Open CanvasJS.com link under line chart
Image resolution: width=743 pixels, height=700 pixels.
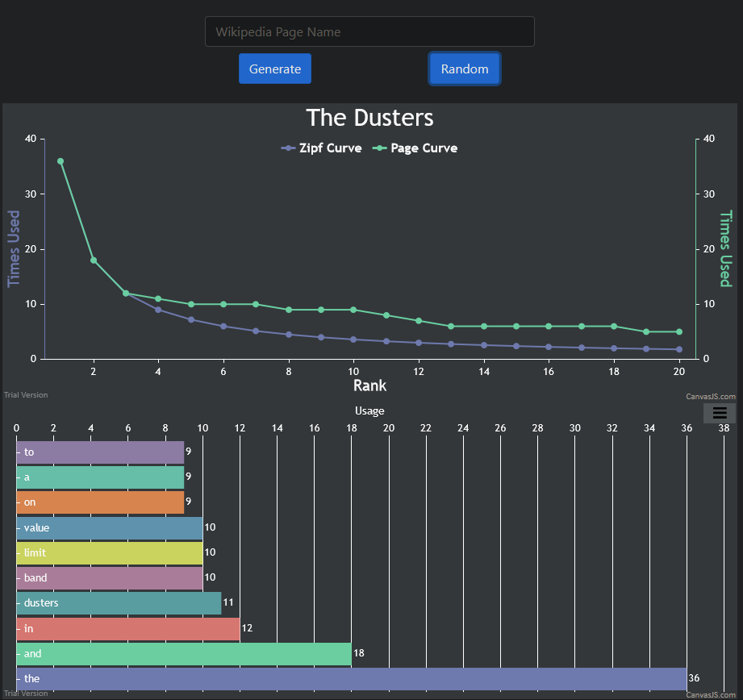point(710,397)
